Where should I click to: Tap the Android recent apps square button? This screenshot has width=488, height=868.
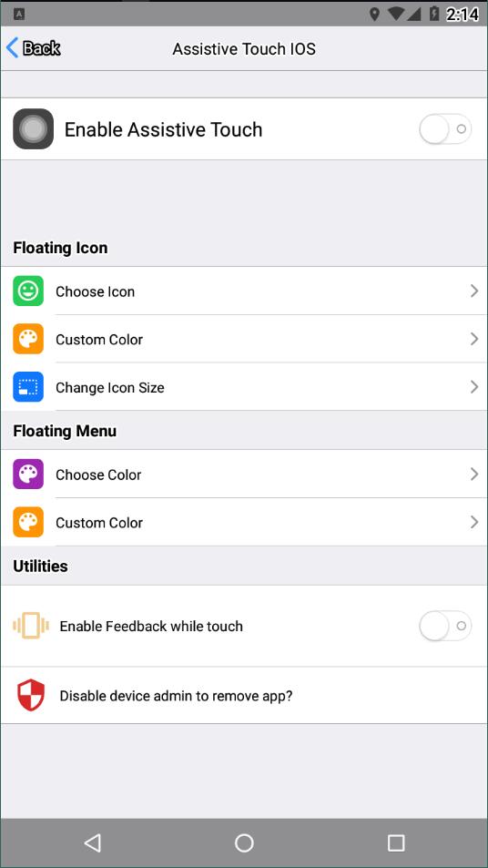(396, 842)
